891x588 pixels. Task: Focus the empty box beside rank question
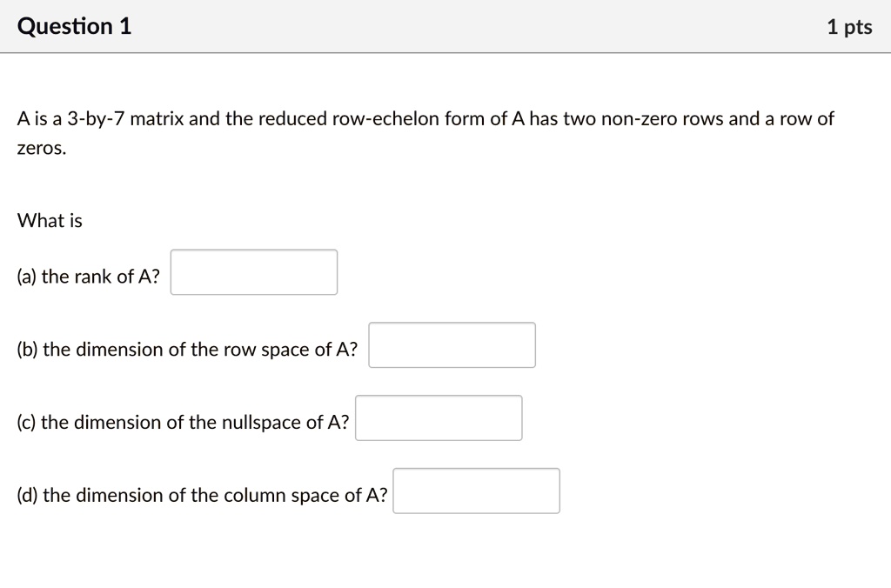[253, 271]
